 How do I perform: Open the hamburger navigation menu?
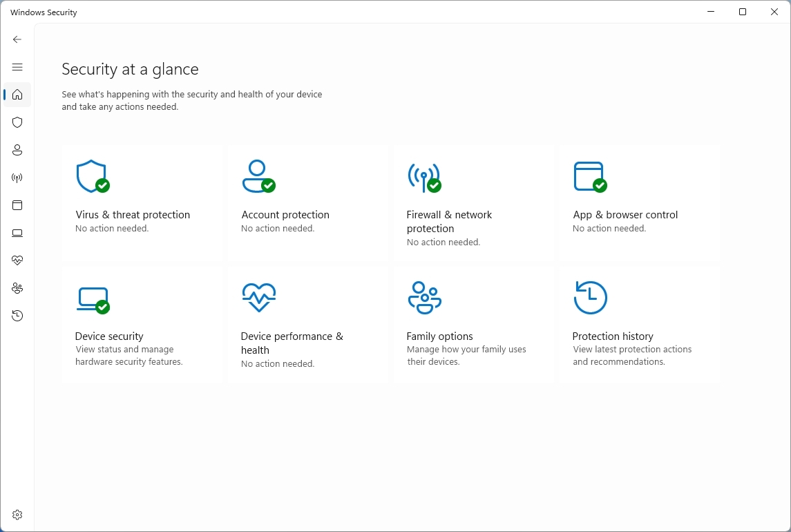coord(17,67)
